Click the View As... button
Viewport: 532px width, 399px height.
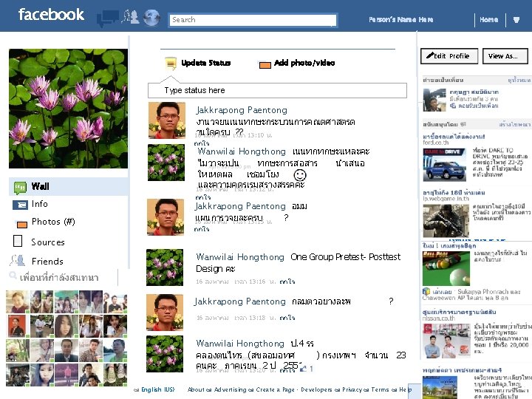tap(505, 56)
